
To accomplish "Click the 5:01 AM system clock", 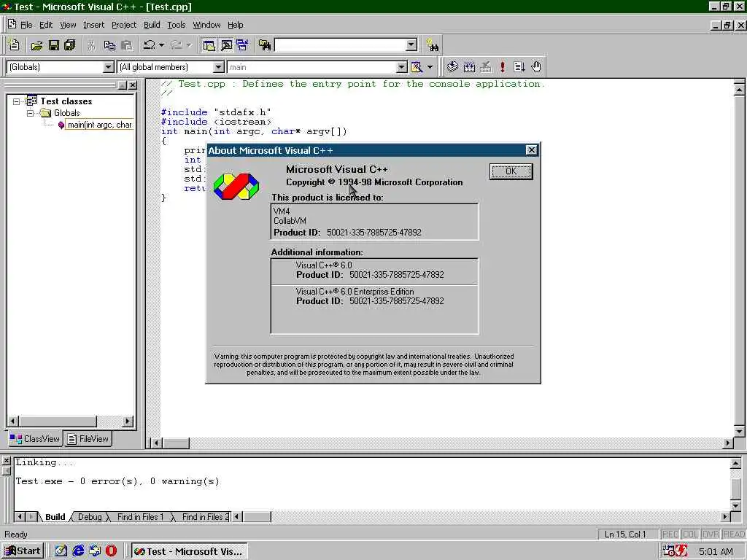I will tap(716, 551).
